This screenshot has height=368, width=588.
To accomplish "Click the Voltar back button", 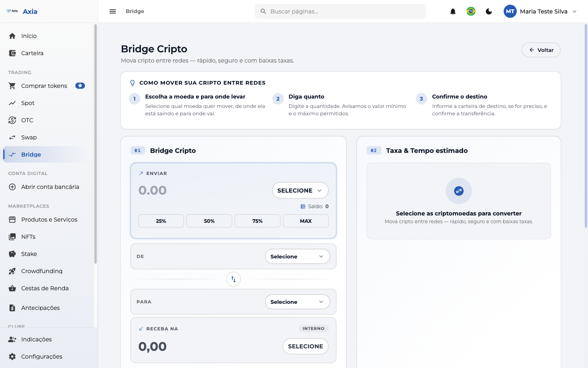I will [541, 50].
